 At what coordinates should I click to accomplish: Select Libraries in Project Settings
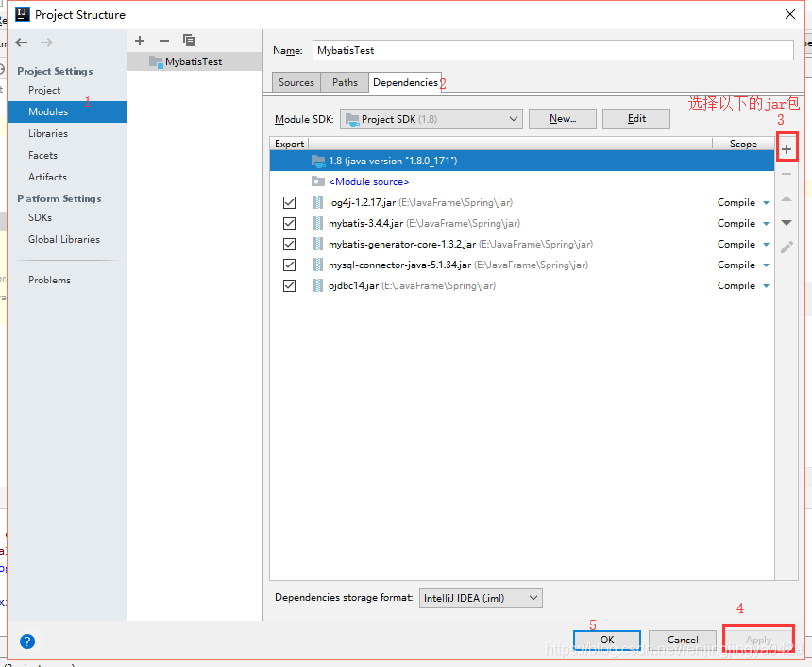[x=48, y=134]
